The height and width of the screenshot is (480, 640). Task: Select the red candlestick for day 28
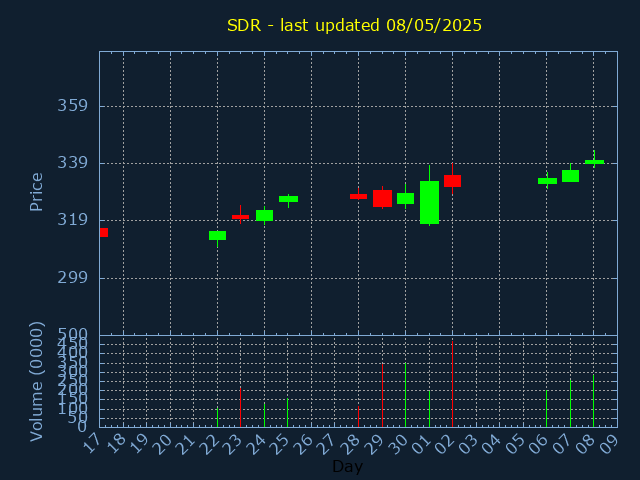[358, 196]
